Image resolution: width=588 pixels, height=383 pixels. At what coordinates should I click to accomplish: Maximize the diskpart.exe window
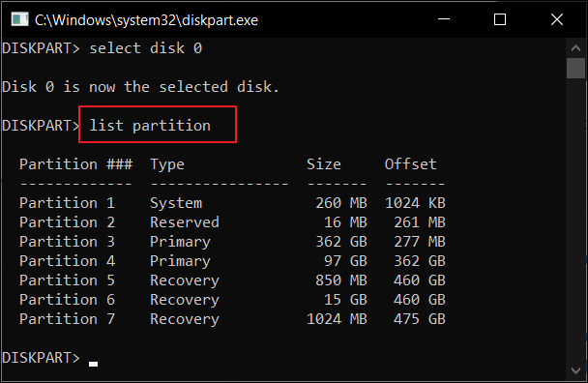(x=500, y=19)
